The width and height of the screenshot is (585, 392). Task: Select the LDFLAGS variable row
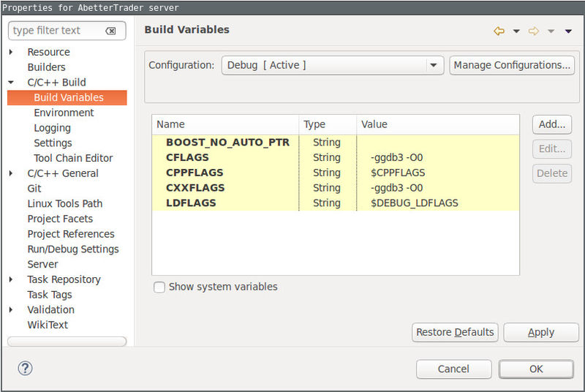[x=336, y=203]
